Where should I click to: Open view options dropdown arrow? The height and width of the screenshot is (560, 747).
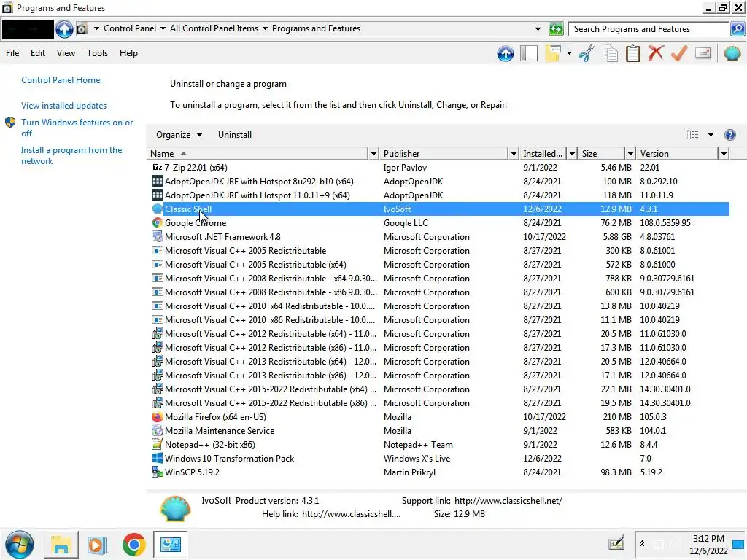click(x=711, y=135)
